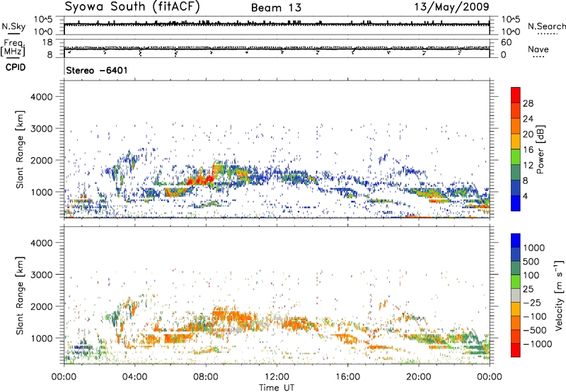Click red high-power echo patch near 08:00

pyautogui.click(x=202, y=179)
